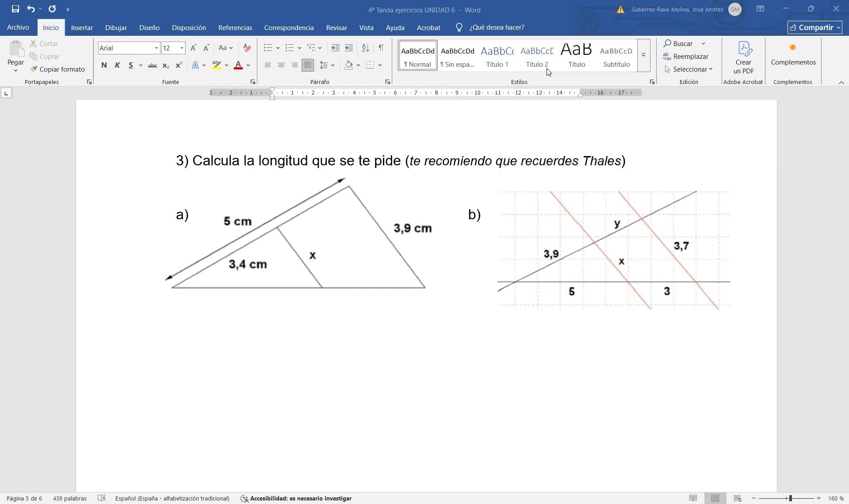Open the font size 12 dropdown
This screenshot has width=849, height=504.
tap(181, 48)
